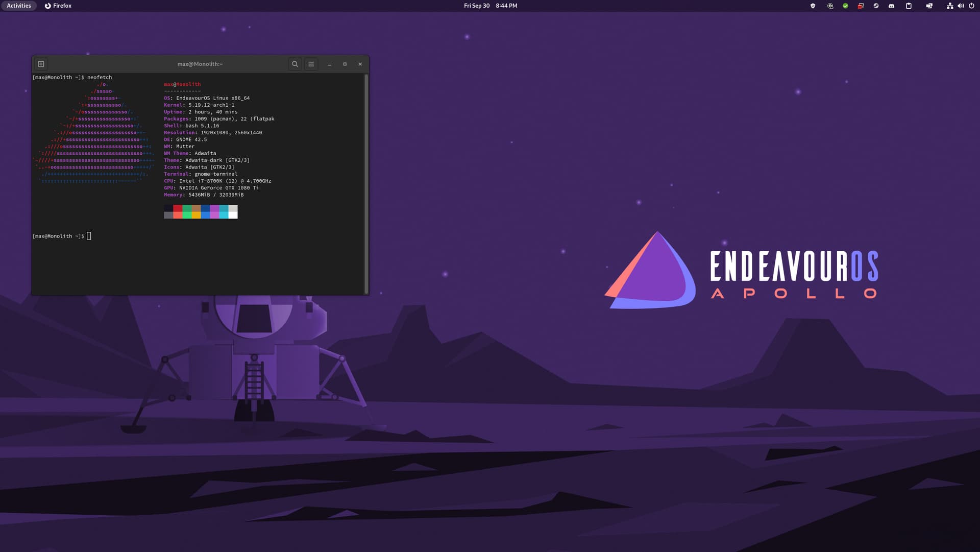
Task: Click the 'WM: Mutter' line
Action: [179, 147]
